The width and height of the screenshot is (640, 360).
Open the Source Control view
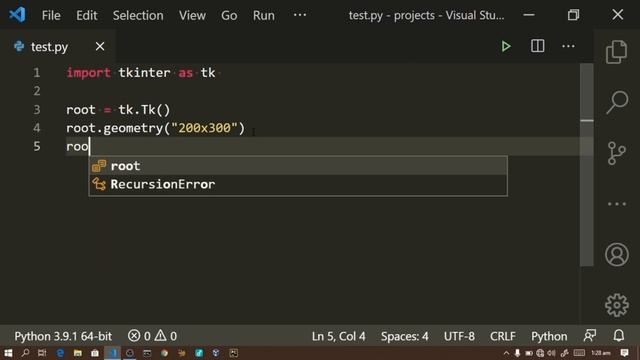pyautogui.click(x=616, y=153)
